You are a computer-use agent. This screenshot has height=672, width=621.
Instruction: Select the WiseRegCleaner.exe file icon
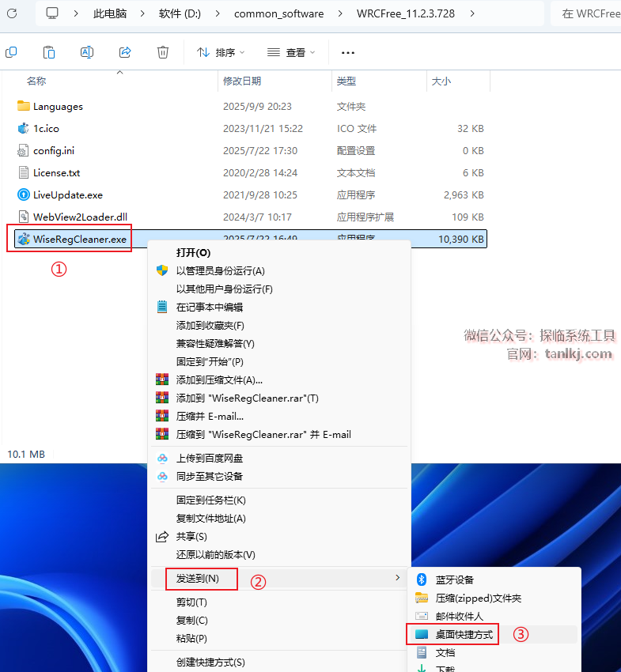coord(23,239)
